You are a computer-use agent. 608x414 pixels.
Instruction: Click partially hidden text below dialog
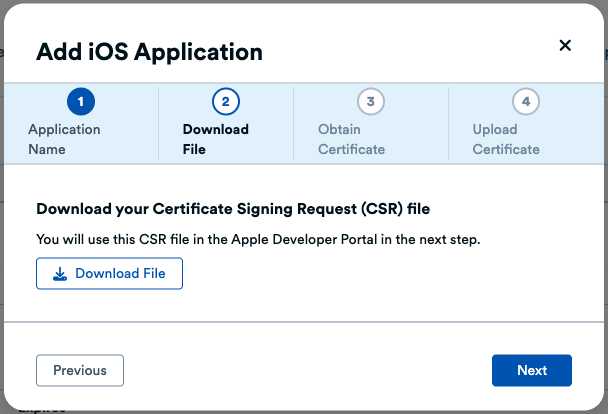[40, 408]
